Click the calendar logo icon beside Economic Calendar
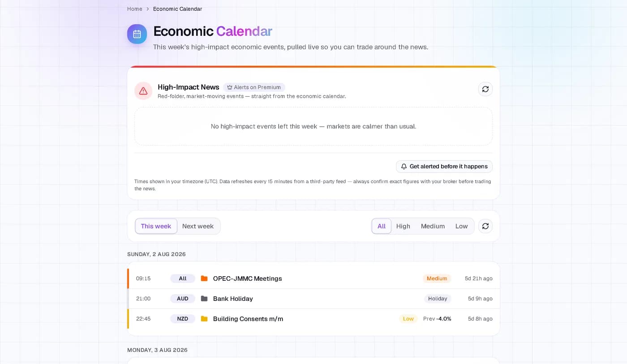 (137, 34)
